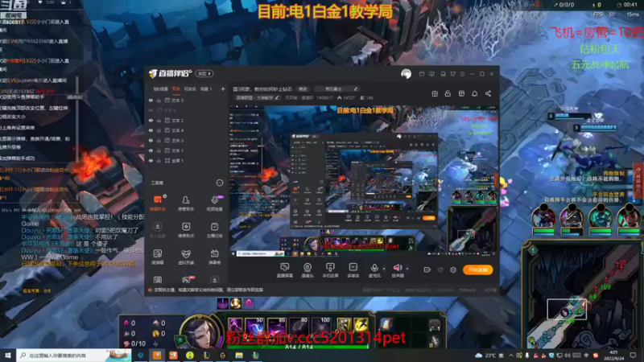
Task: Expand microphone options arrow
Action: pyautogui.click(x=384, y=269)
